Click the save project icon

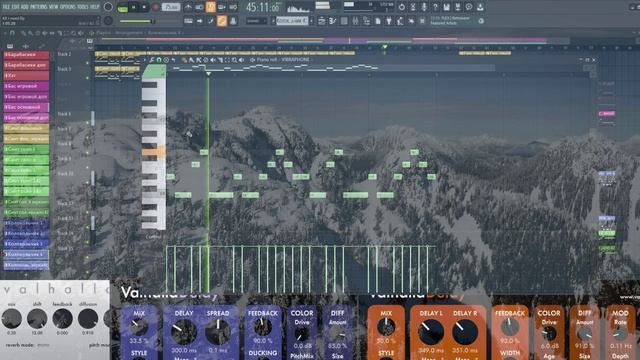(x=447, y=7)
